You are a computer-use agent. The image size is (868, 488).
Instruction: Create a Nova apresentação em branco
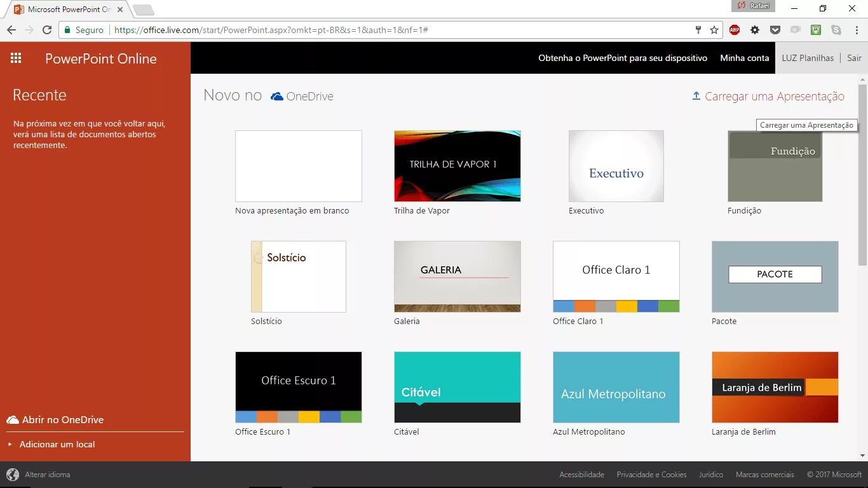(299, 166)
